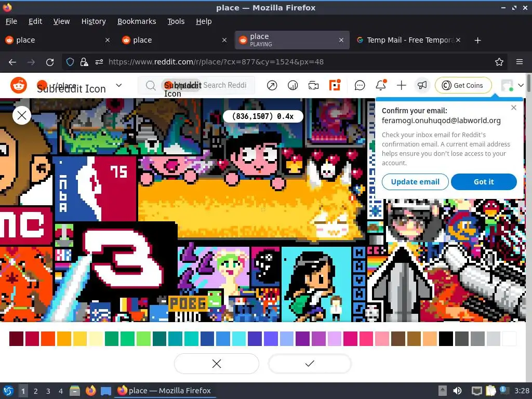
Task: Open the Edit menu
Action: click(35, 21)
